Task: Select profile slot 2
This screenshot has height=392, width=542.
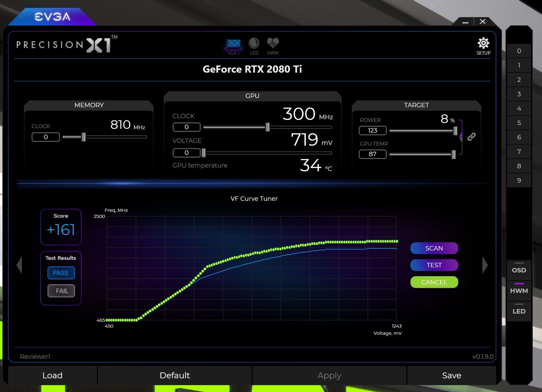Action: [519, 79]
